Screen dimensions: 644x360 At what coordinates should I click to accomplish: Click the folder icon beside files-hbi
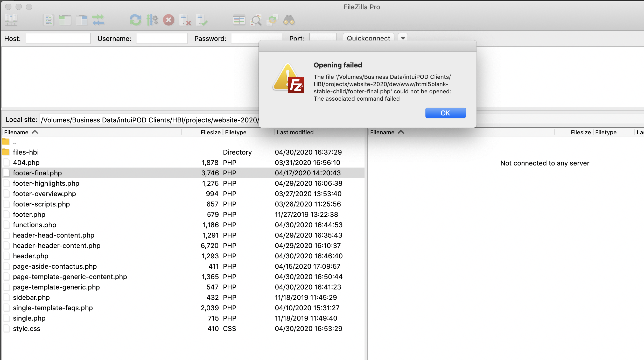[6, 152]
